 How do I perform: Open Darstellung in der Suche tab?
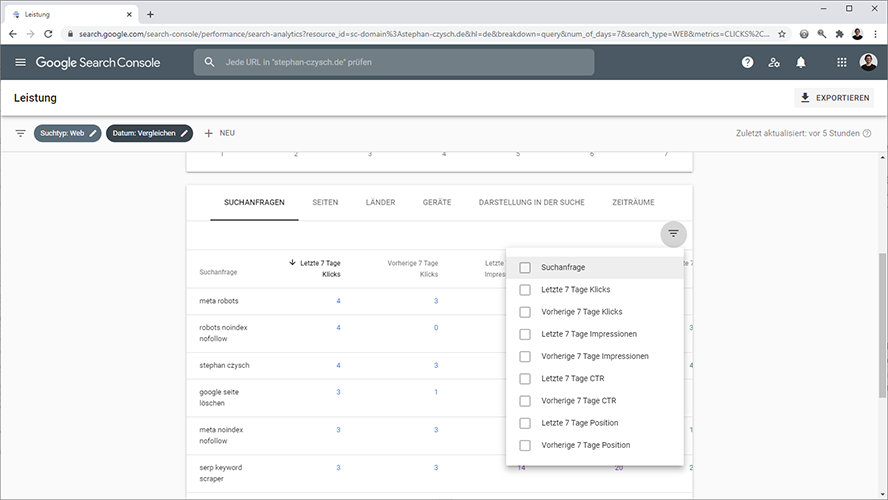pyautogui.click(x=531, y=202)
